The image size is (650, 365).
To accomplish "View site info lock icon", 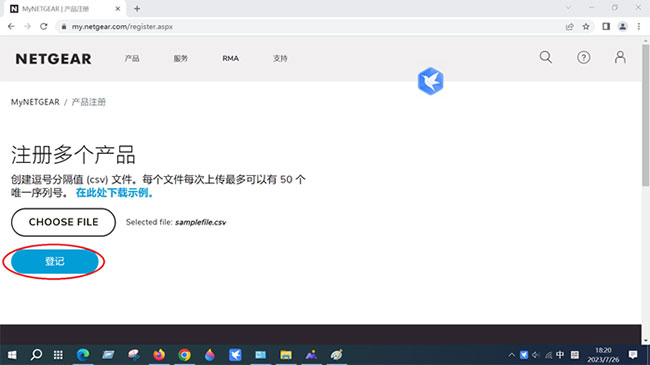I will [63, 27].
